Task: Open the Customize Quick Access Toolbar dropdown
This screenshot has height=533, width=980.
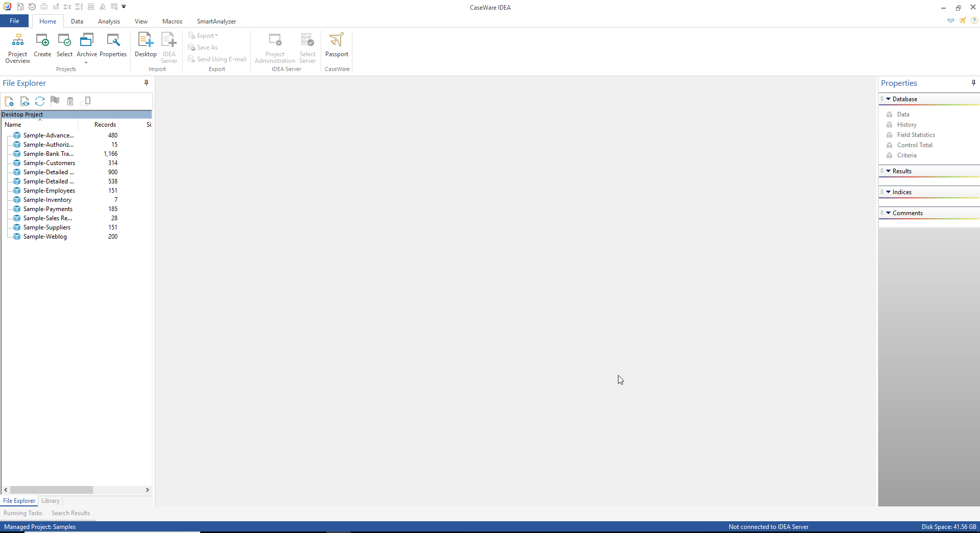Action: 124,7
